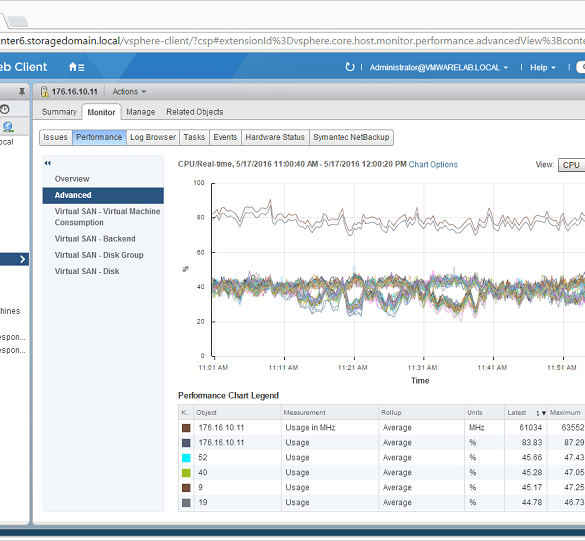Click the brown swatch for Usage in MHz
The height and width of the screenshot is (541, 585).
186,428
